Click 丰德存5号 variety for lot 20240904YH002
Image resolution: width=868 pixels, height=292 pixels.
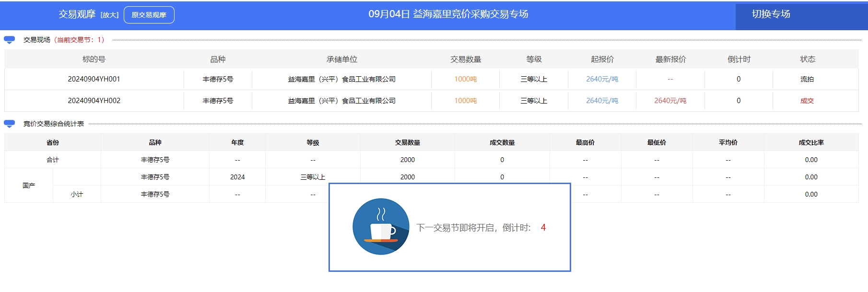[218, 101]
